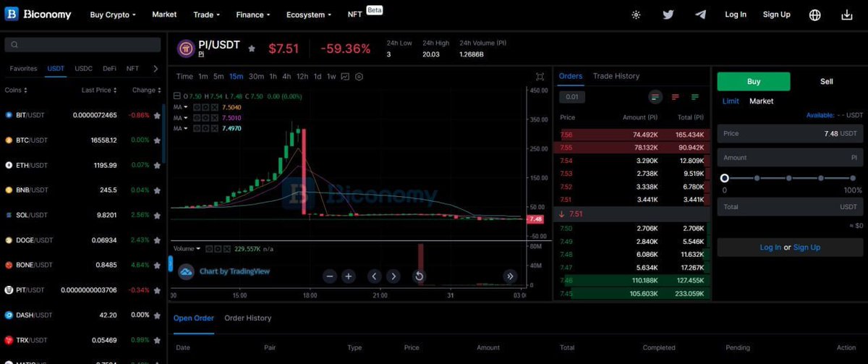
Task: Click the middle point on amount slider
Action: (790, 178)
